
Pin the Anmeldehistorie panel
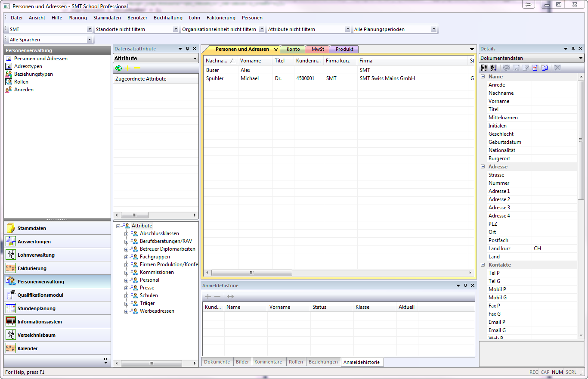point(465,286)
